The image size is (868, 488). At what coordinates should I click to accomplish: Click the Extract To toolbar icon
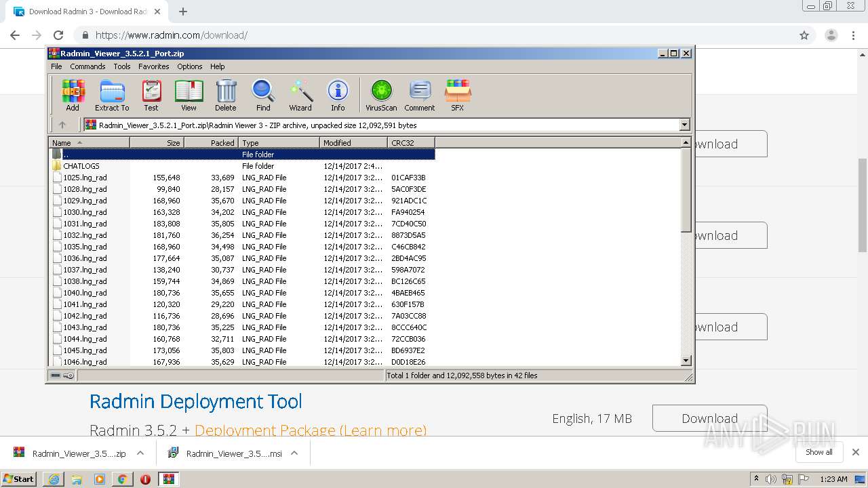pyautogui.click(x=112, y=96)
